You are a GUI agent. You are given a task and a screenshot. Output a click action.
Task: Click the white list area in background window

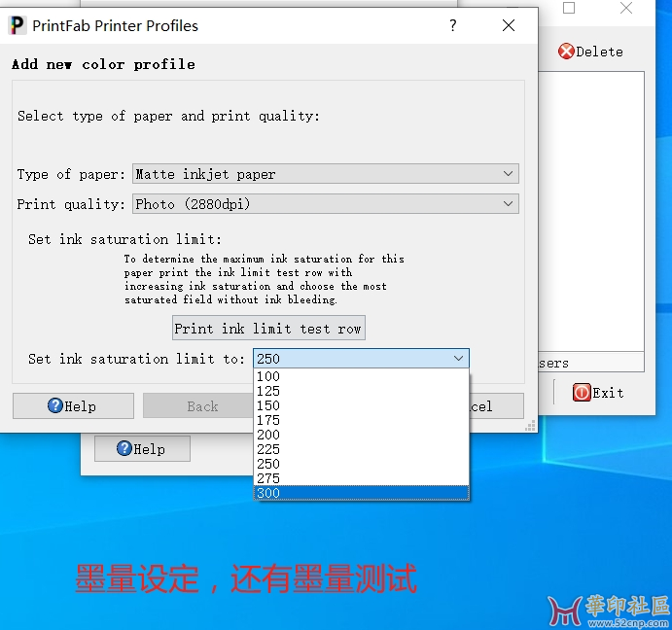coord(591,212)
